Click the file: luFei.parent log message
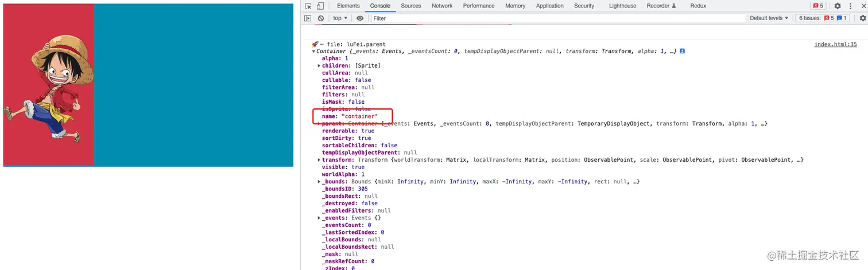This screenshot has width=868, height=270. [x=348, y=44]
